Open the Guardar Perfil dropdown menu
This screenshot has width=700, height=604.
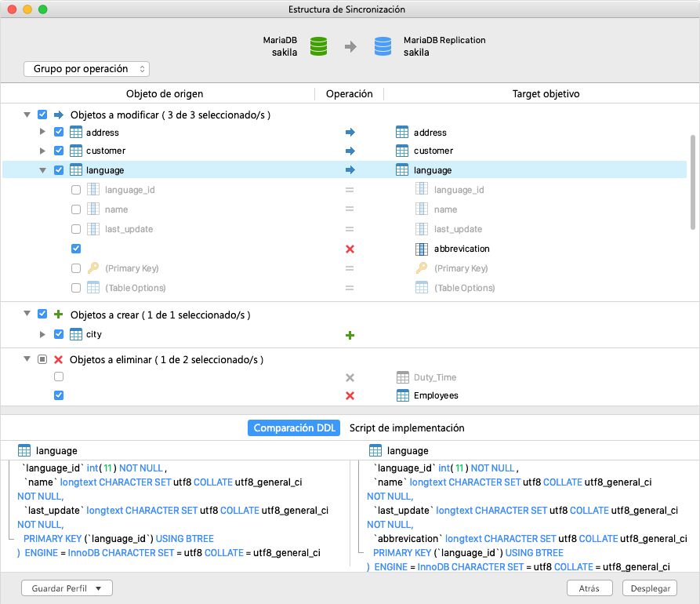(x=67, y=588)
